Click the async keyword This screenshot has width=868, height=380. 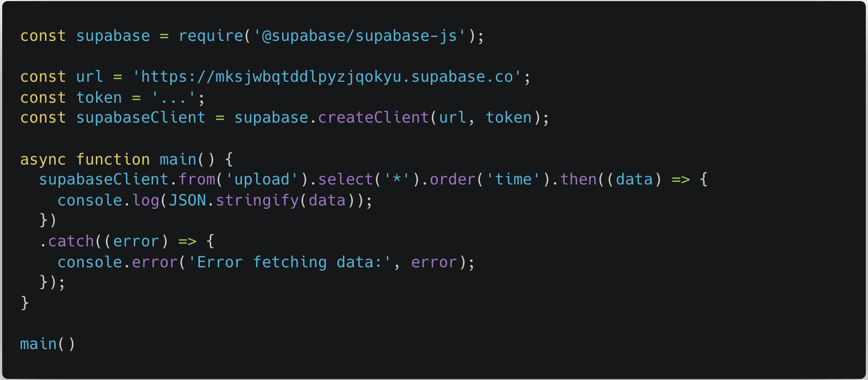click(43, 160)
